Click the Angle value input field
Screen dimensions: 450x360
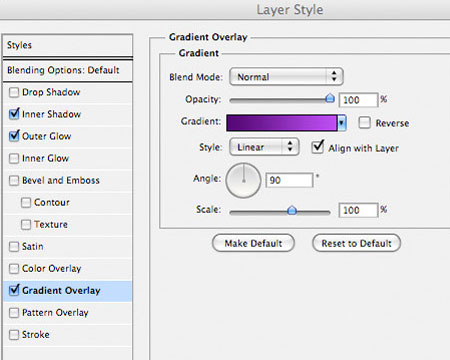pos(289,180)
